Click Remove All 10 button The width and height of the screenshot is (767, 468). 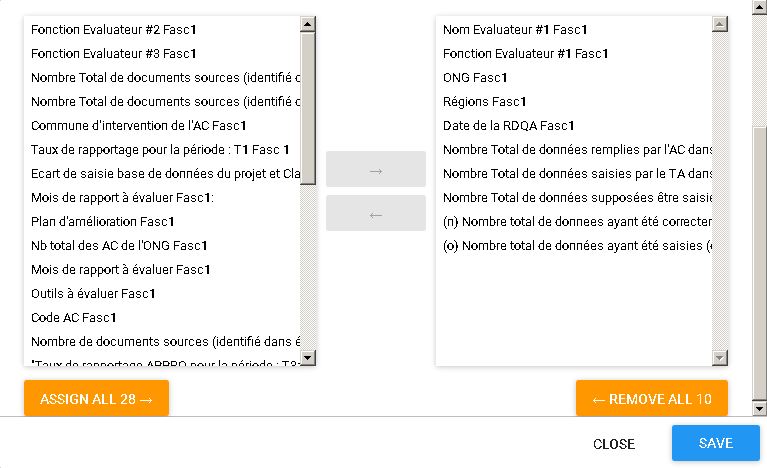click(652, 399)
